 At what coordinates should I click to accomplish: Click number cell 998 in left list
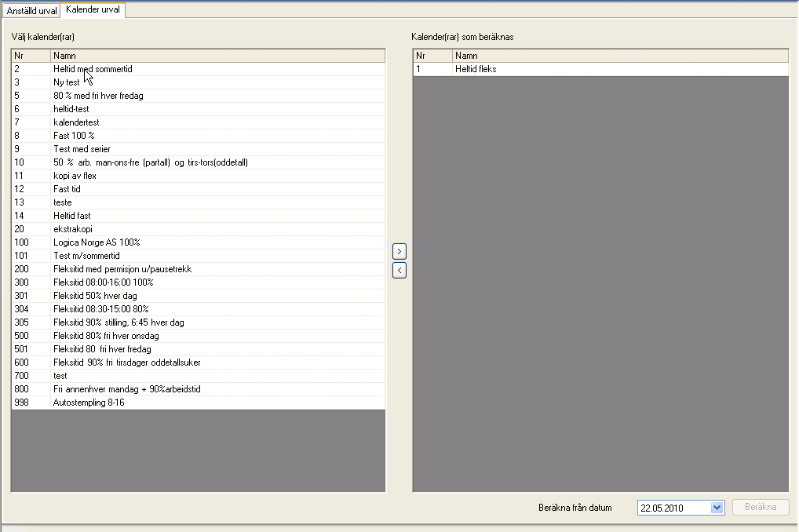[31, 402]
